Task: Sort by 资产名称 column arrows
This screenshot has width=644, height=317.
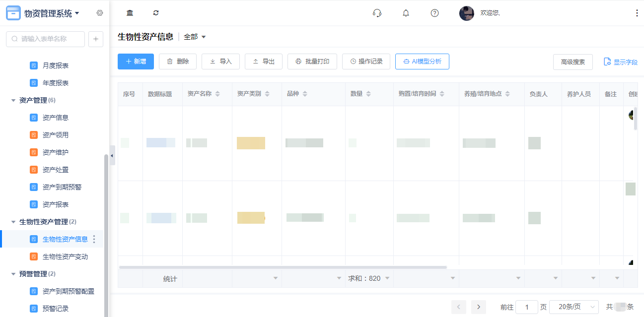Action: point(217,94)
